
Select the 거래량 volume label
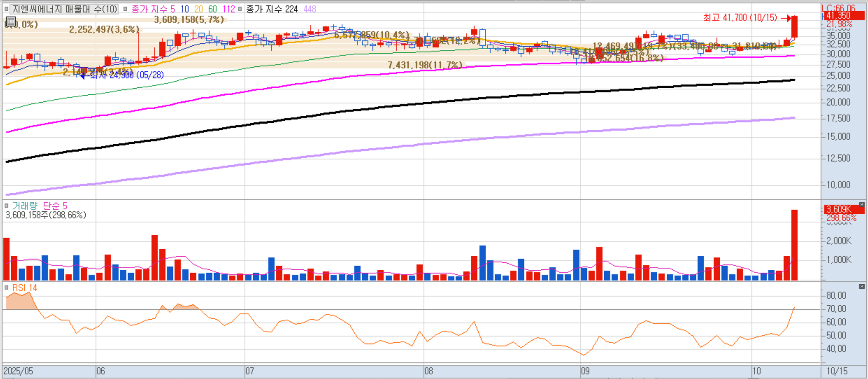point(25,205)
